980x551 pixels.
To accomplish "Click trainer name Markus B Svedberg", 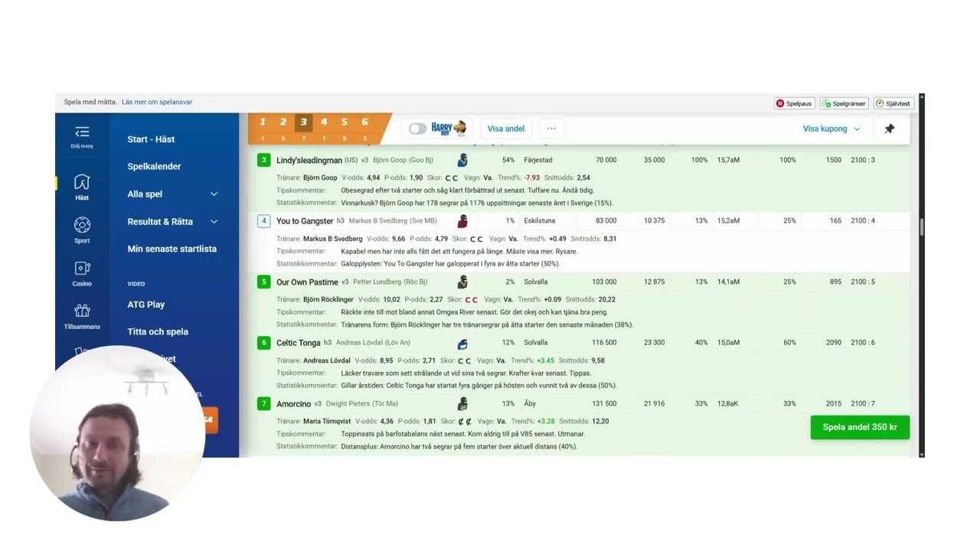I will tap(333, 239).
